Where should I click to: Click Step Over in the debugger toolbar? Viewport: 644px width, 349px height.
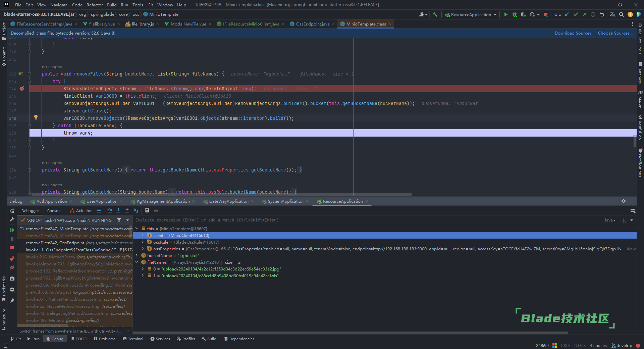pyautogui.click(x=110, y=210)
